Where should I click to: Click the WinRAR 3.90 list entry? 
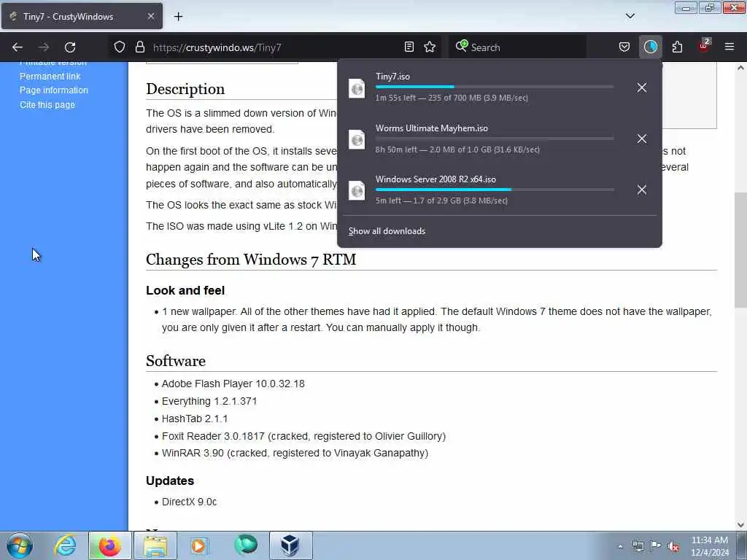click(x=295, y=453)
